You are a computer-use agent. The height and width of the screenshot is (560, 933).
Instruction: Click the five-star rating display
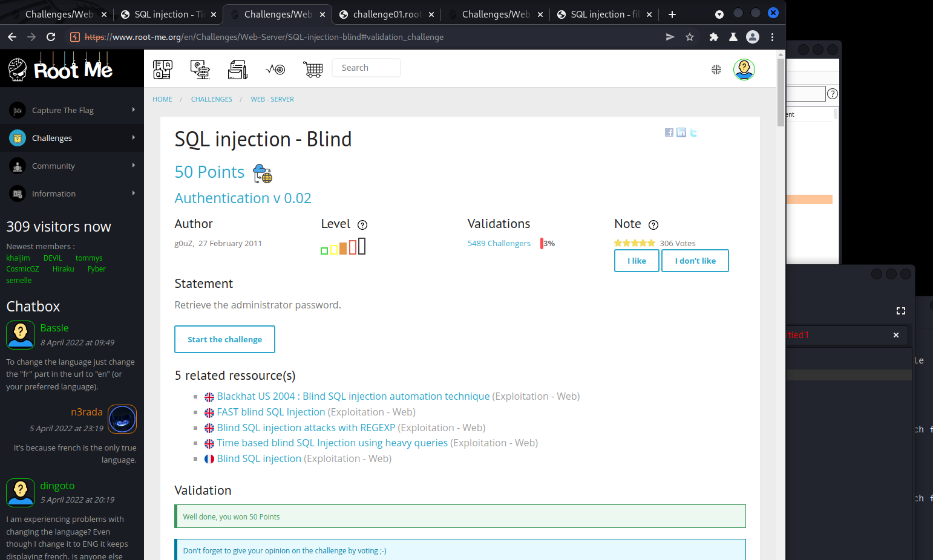(635, 243)
